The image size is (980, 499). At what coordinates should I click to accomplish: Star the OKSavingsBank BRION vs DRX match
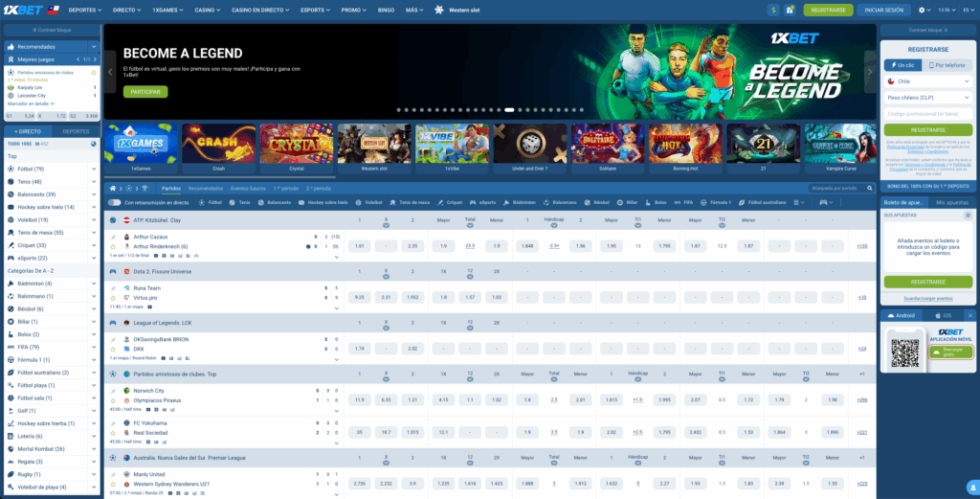click(x=113, y=349)
